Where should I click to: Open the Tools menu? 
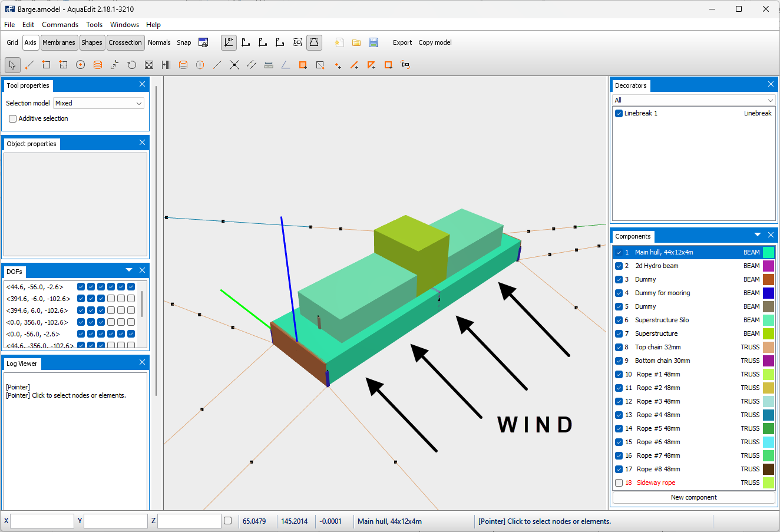pos(94,25)
